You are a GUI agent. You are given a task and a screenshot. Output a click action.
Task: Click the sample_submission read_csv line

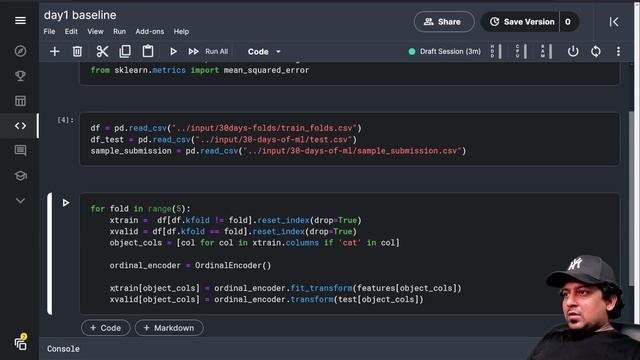coord(278,151)
